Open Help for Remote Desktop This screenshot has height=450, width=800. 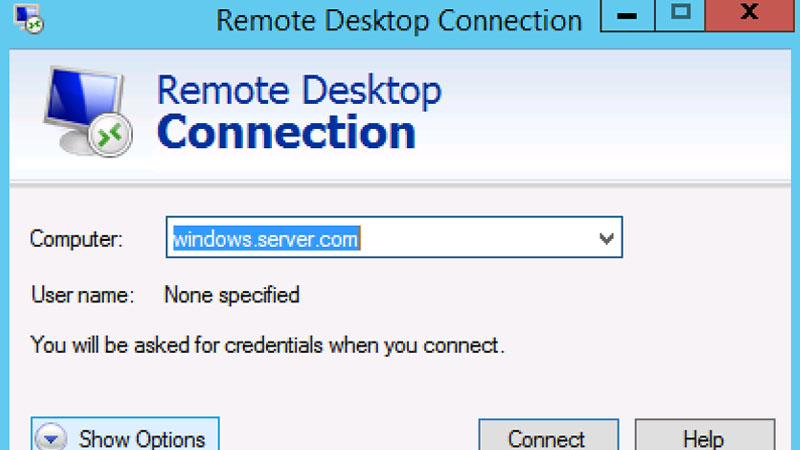705,436
